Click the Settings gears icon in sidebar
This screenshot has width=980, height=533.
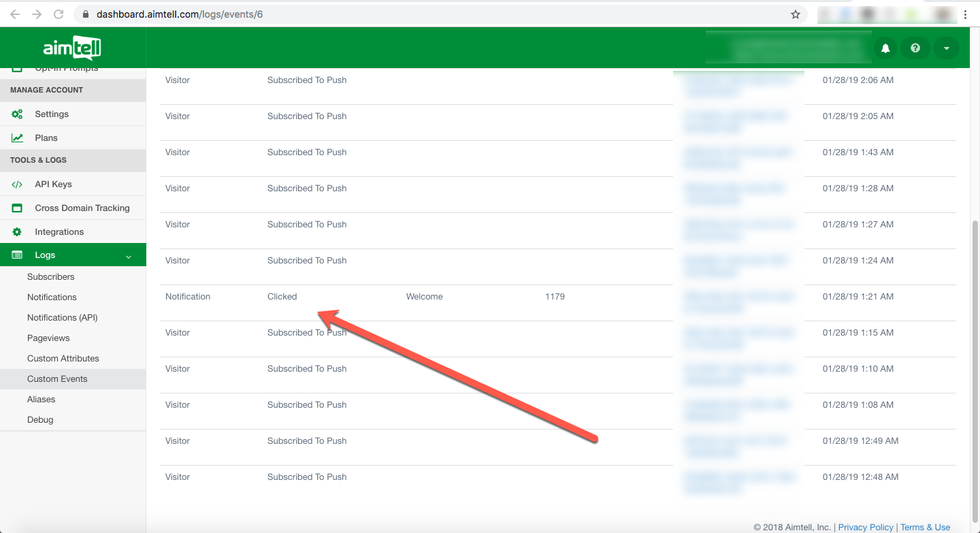[x=17, y=114]
